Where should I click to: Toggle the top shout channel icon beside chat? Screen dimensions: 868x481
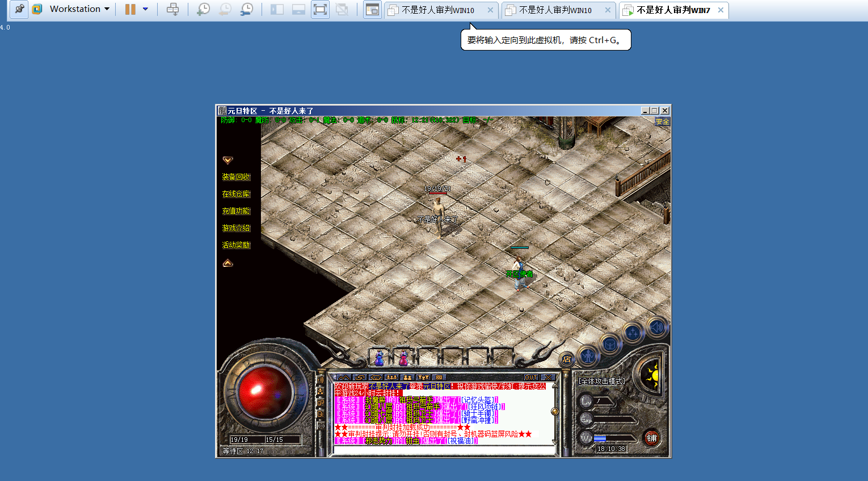(x=321, y=379)
